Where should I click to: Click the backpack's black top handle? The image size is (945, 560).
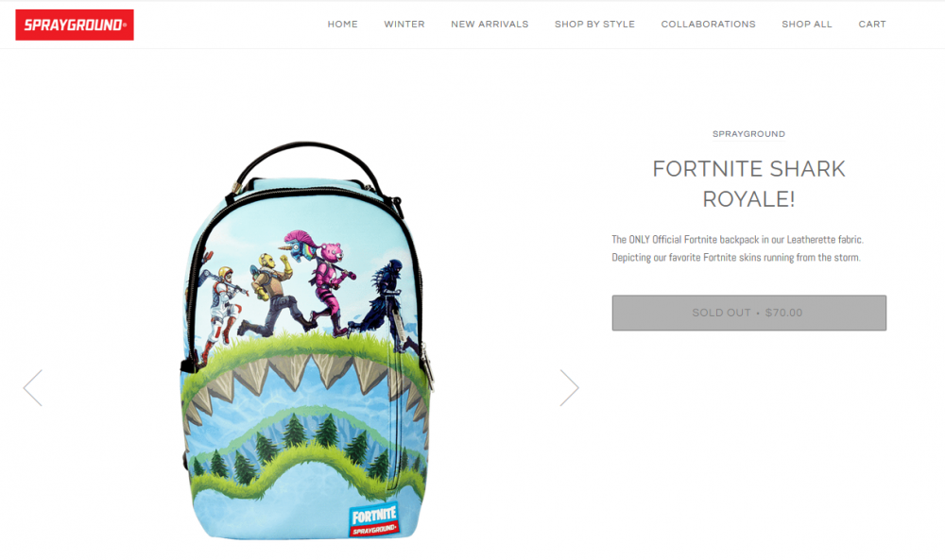(x=307, y=165)
